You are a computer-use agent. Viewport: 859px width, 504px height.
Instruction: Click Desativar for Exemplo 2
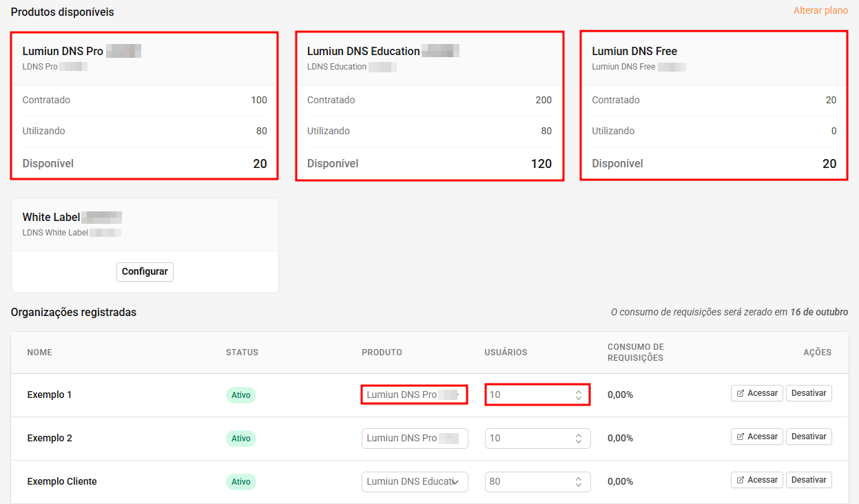(809, 437)
